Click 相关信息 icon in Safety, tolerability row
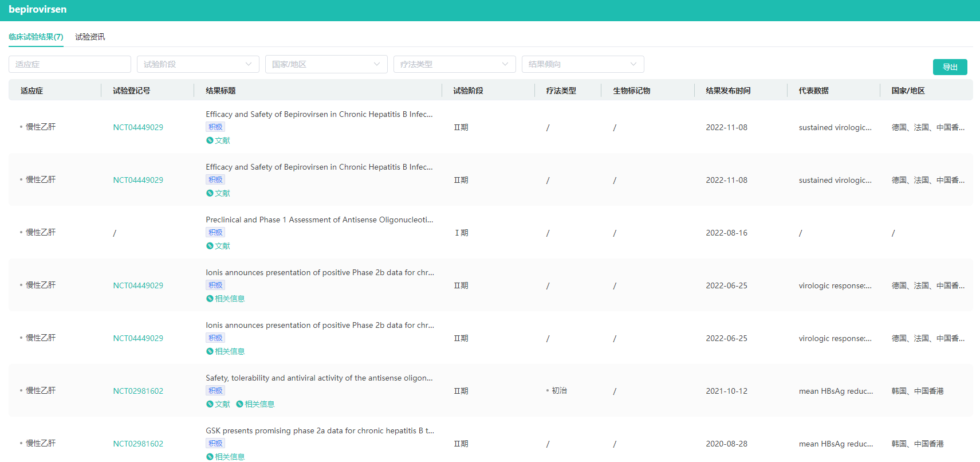 239,404
